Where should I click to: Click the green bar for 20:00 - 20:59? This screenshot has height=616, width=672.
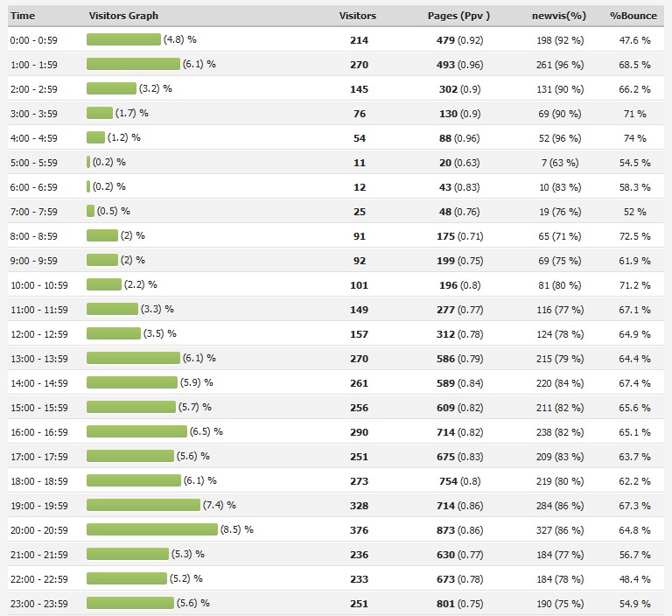tap(151, 529)
